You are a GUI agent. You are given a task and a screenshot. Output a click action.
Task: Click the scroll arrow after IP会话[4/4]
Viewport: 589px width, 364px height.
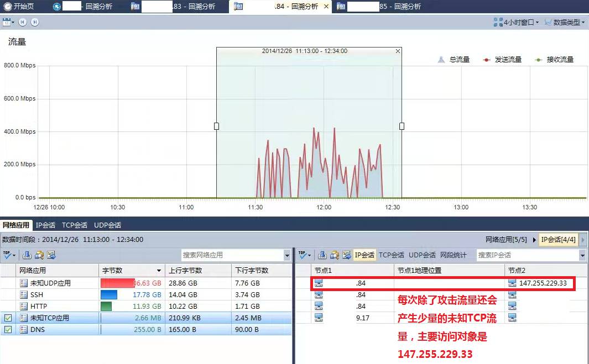583,239
